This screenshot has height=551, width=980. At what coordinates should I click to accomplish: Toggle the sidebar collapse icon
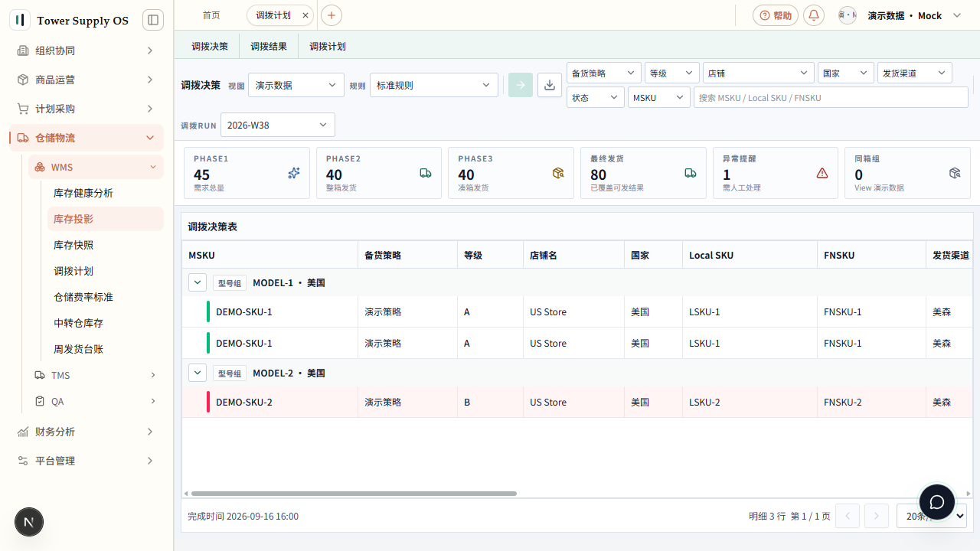(153, 20)
